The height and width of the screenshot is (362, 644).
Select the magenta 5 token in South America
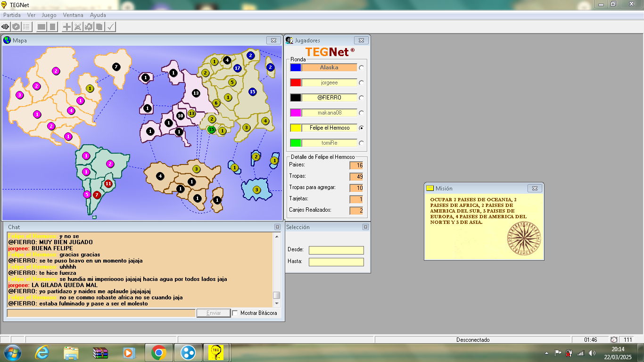[87, 194]
